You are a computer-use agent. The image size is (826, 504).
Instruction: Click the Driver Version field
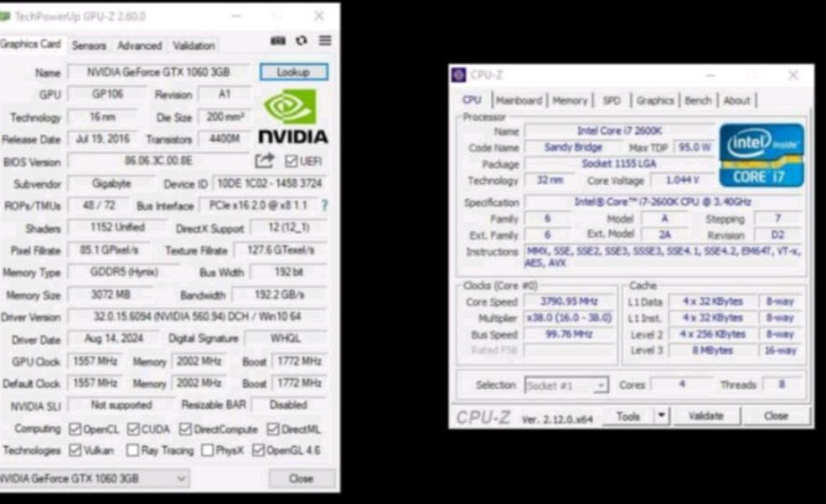point(197,316)
